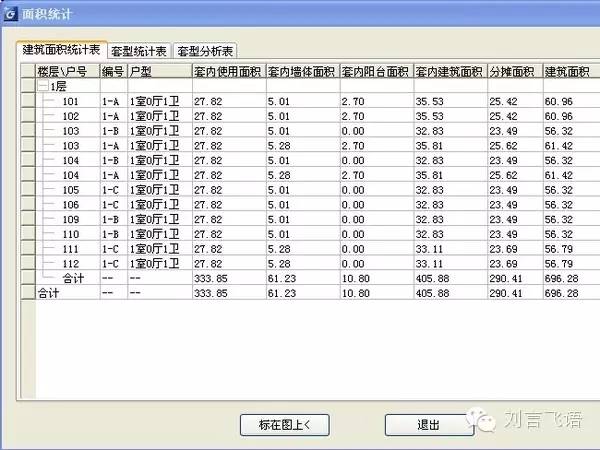Click the 2.70 balcony area of unit 102

(x=353, y=116)
